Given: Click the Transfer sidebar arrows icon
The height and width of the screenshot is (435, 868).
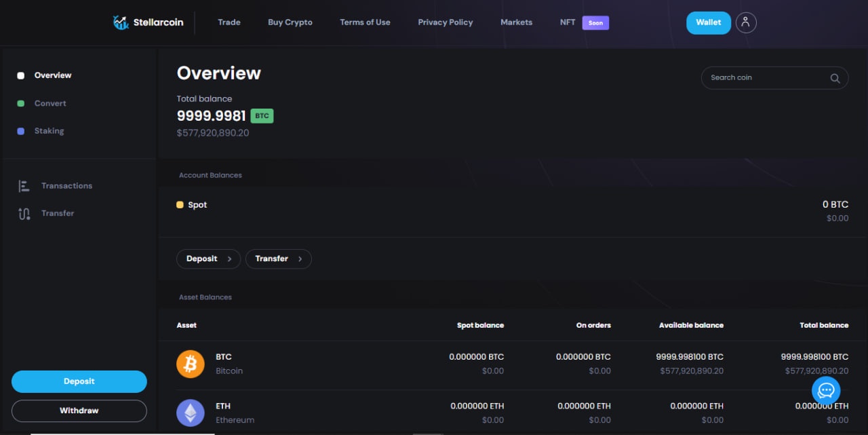Looking at the screenshot, I should [x=24, y=214].
